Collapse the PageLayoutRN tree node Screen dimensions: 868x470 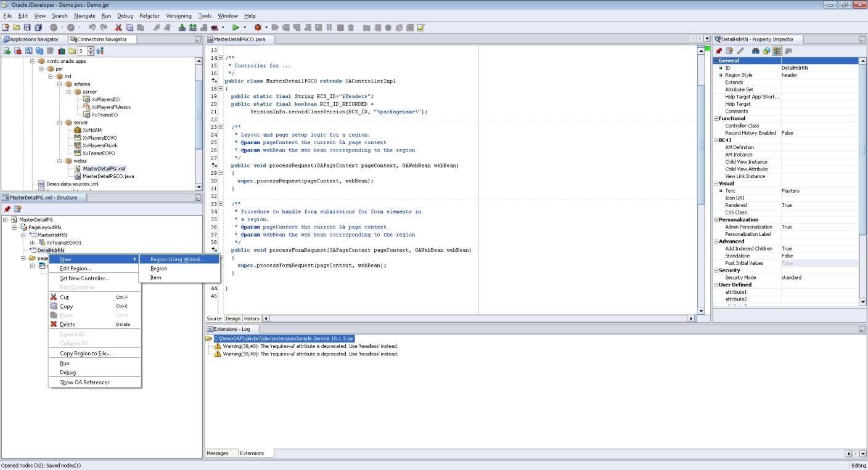tap(15, 227)
